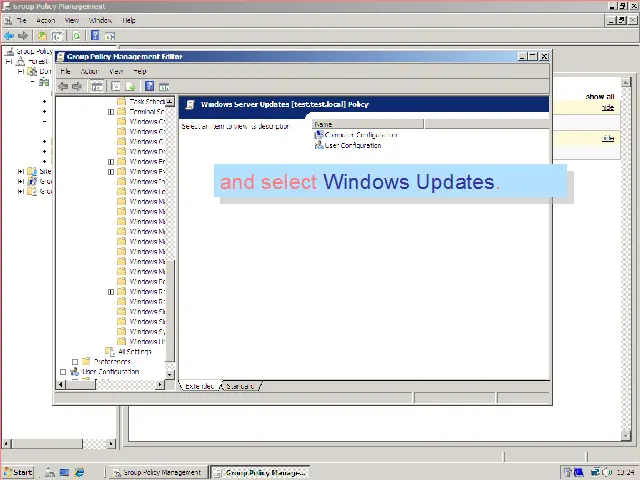Expand Domains node in Group Policy Management tree
The height and width of the screenshot is (480, 640).
(20, 71)
